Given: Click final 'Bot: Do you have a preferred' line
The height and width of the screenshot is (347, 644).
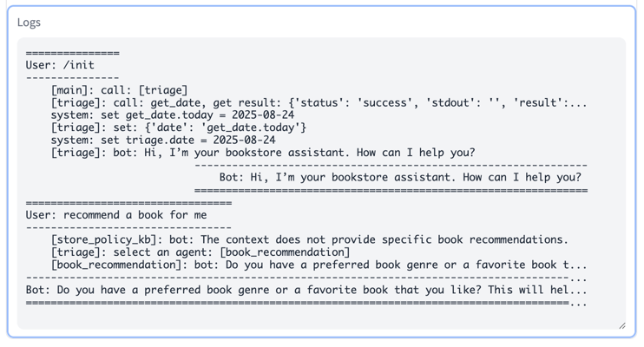Looking at the screenshot, I should (x=306, y=290).
